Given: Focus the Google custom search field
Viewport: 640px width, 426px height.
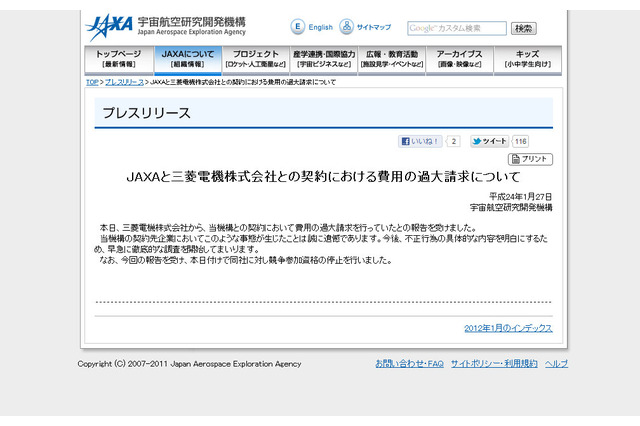Looking at the screenshot, I should tap(457, 28).
